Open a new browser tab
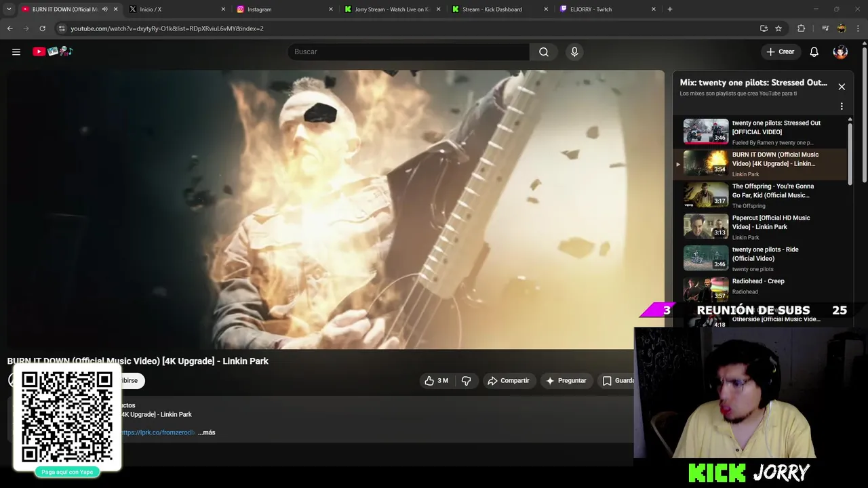The height and width of the screenshot is (488, 868). click(670, 9)
